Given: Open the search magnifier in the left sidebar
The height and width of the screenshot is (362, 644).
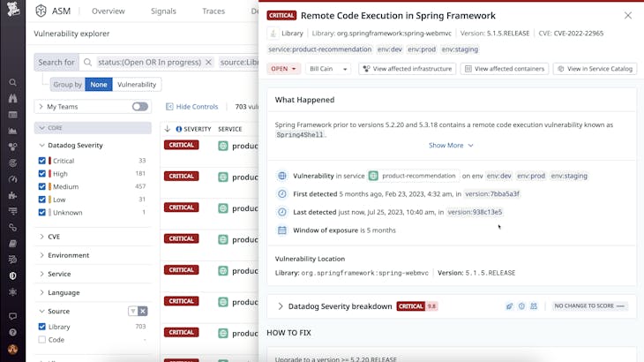Looking at the screenshot, I should click(12, 83).
